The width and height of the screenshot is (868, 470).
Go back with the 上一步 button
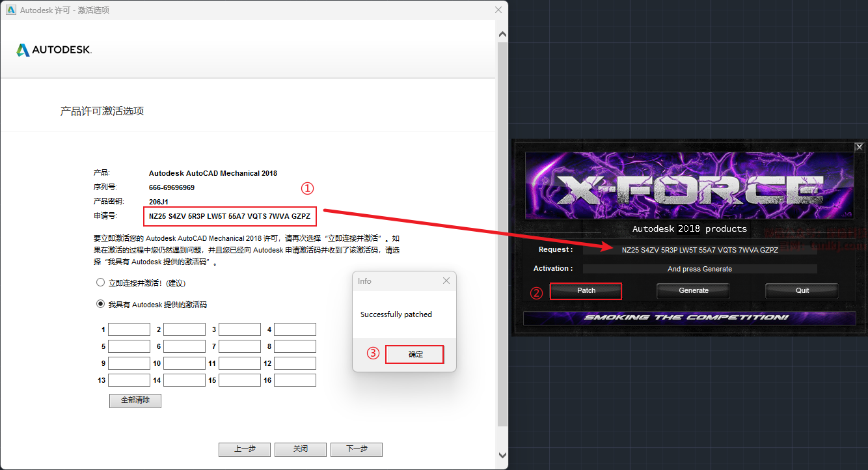[245, 449]
